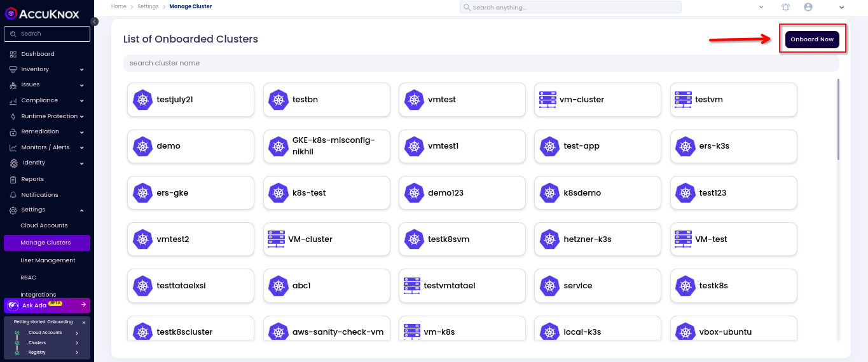The height and width of the screenshot is (362, 868).
Task: Navigate to Settings breadcrumb link
Action: (x=148, y=6)
